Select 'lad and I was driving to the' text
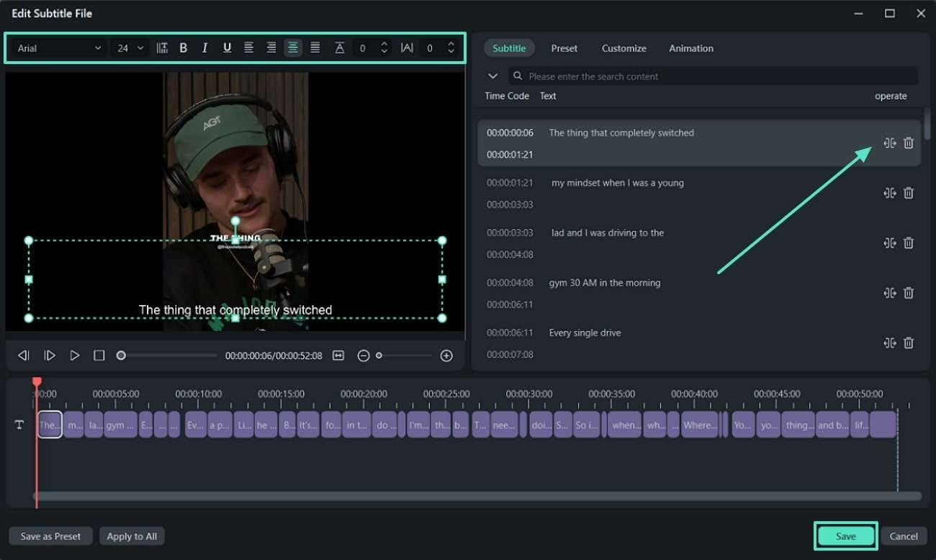This screenshot has width=936, height=560. click(608, 232)
